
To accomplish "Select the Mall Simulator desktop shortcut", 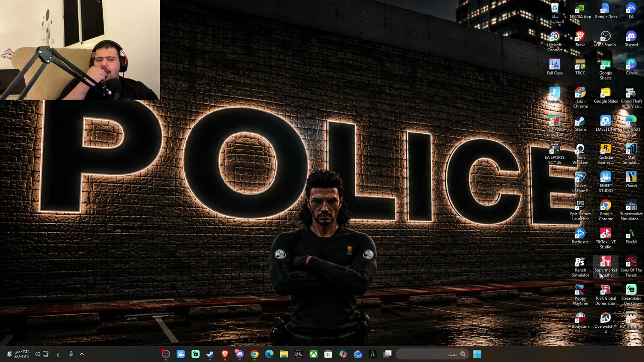I will [631, 154].
